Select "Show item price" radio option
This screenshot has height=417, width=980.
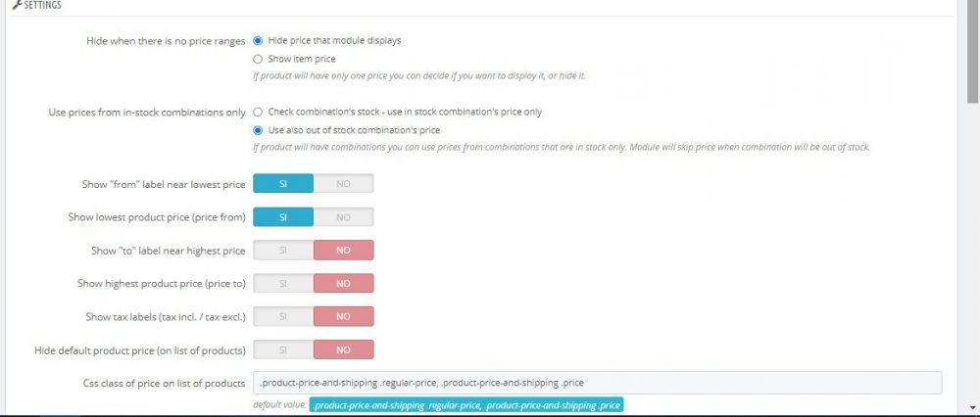point(258,60)
